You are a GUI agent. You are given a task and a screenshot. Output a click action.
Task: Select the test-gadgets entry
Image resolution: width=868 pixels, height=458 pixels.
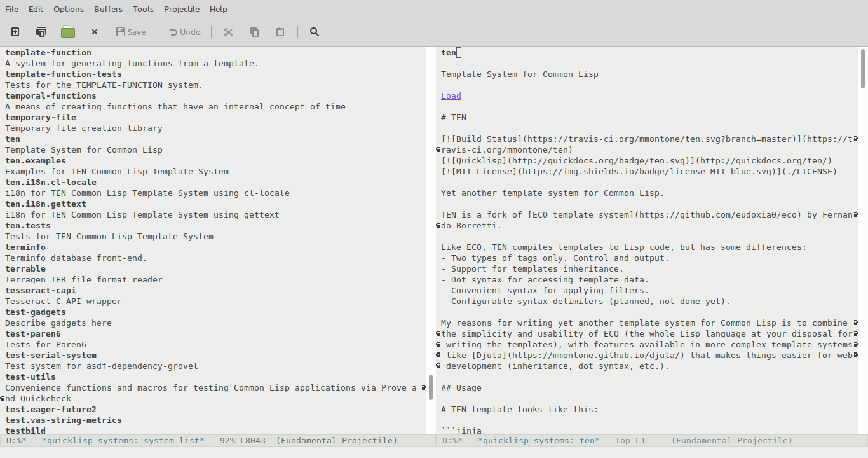click(x=36, y=312)
